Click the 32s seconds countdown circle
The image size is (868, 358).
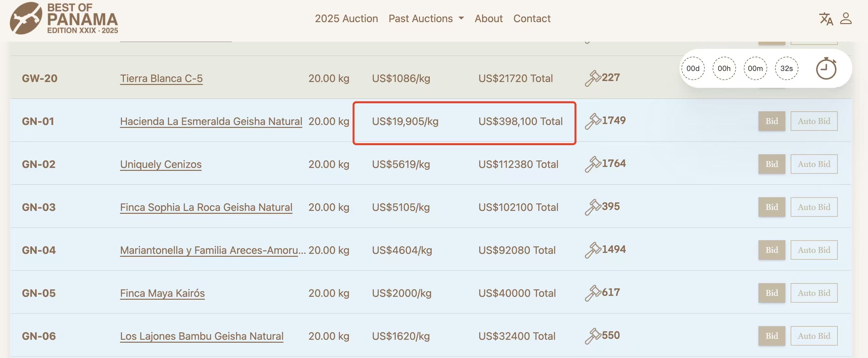[786, 68]
